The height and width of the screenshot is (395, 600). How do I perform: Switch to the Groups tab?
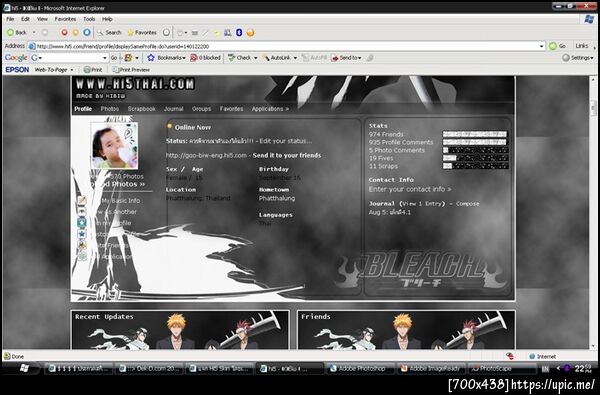pyautogui.click(x=201, y=109)
